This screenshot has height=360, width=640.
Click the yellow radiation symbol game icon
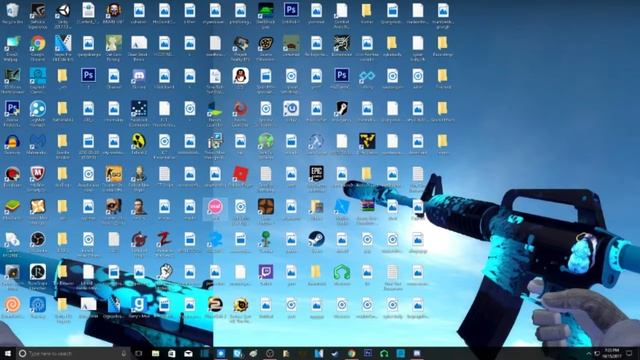tap(139, 142)
